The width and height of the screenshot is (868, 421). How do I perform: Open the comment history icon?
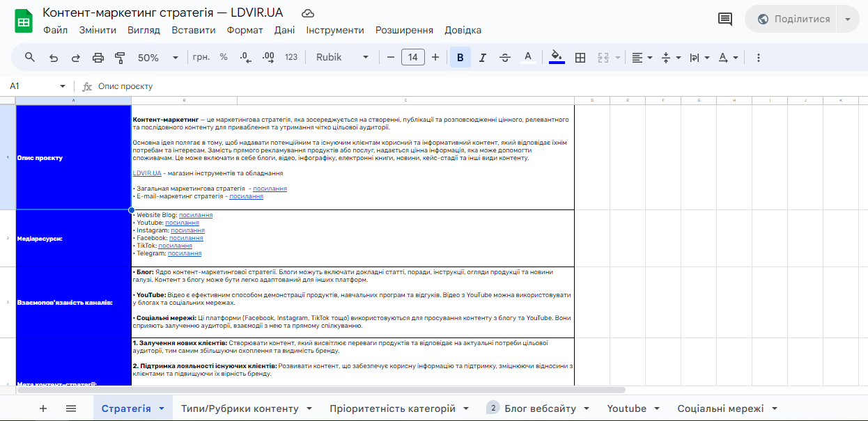point(725,19)
